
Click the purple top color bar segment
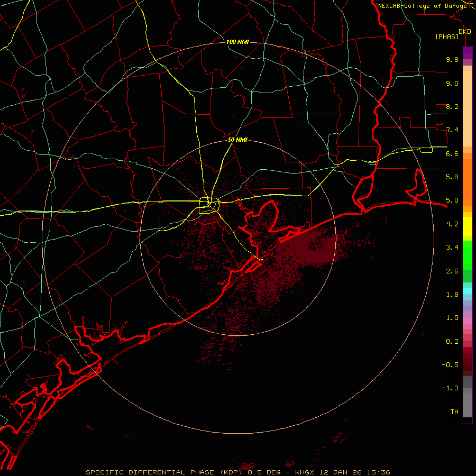tap(467, 53)
